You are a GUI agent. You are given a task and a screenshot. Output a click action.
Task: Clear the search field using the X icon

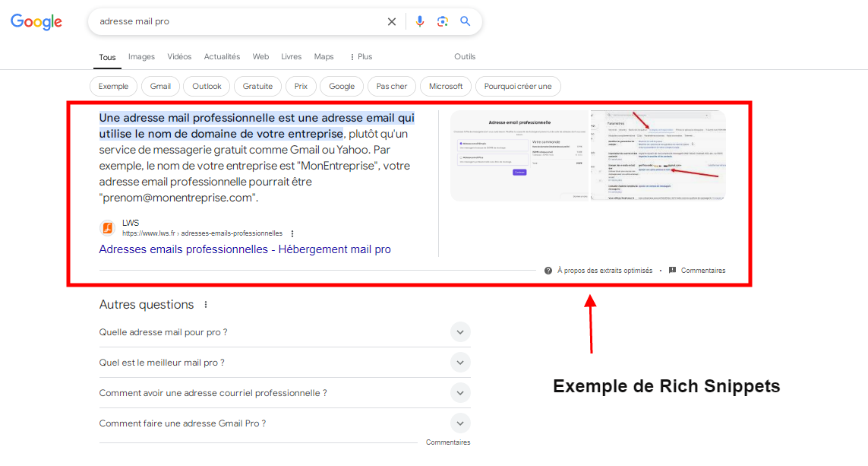tap(392, 21)
